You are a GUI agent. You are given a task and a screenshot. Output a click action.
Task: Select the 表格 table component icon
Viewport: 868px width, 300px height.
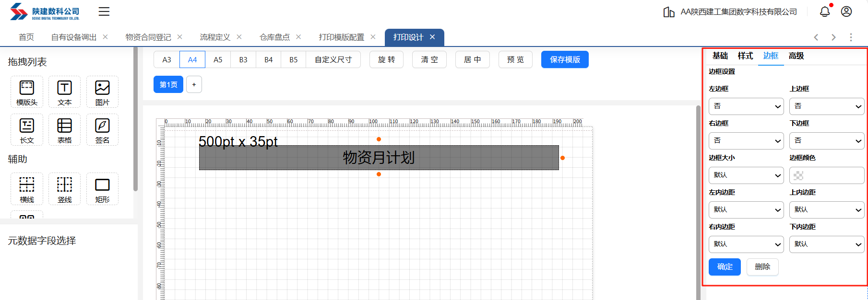pyautogui.click(x=64, y=130)
